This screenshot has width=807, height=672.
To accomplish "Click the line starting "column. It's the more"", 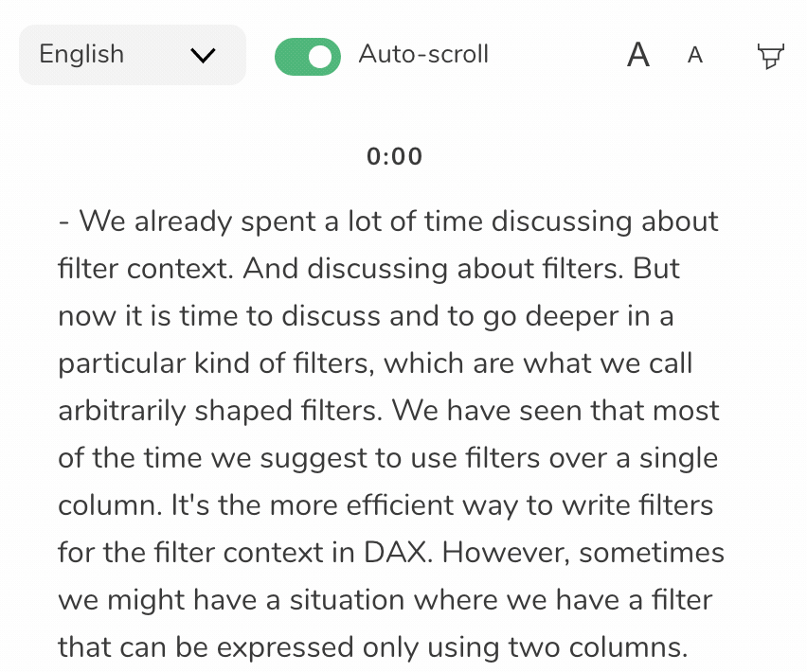I will (x=386, y=505).
